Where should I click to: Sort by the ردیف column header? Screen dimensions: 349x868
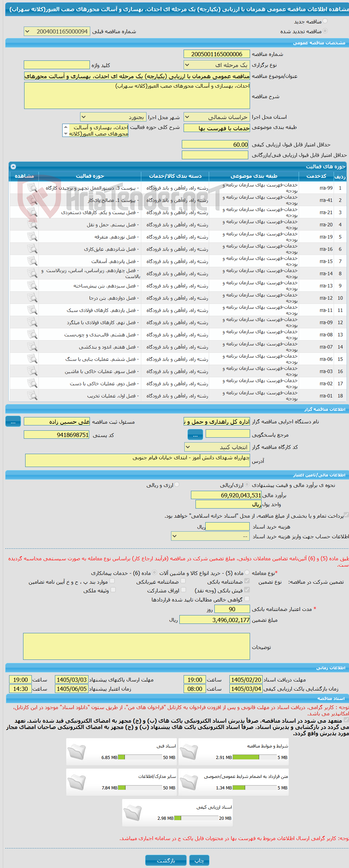click(x=340, y=176)
